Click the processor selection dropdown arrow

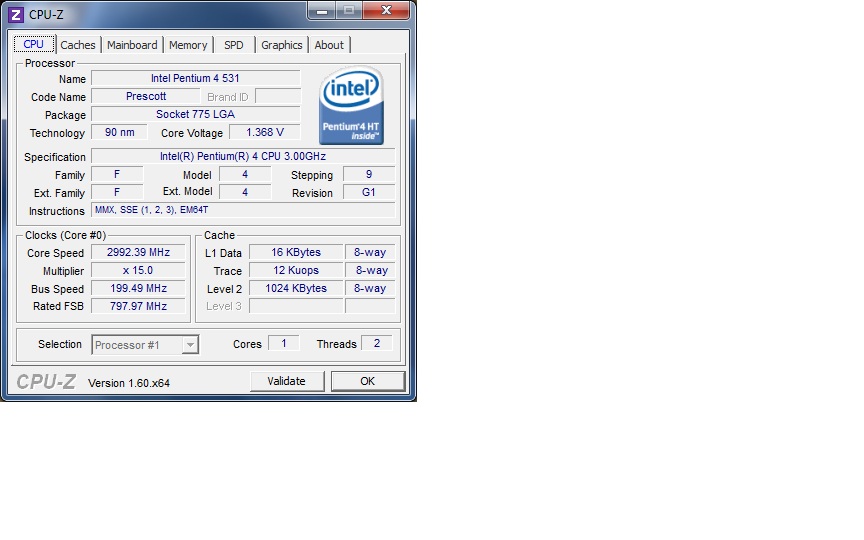coord(190,345)
